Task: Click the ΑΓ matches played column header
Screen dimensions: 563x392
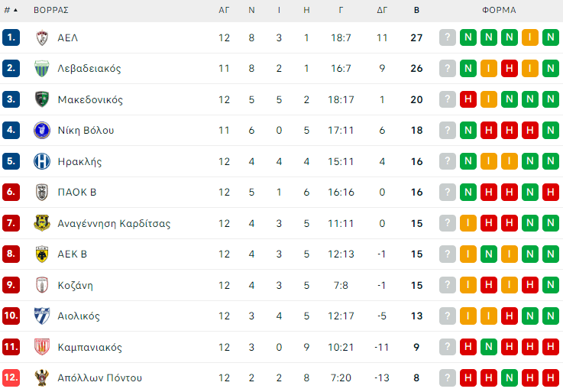Action: pyautogui.click(x=224, y=11)
